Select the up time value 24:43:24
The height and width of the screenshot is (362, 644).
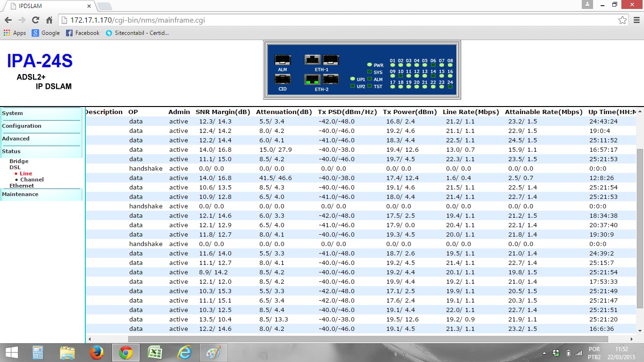pos(603,122)
